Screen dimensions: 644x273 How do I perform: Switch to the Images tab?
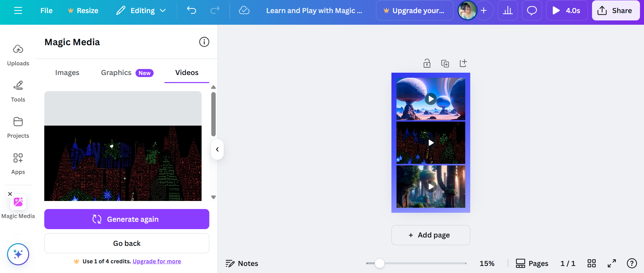pos(67,73)
